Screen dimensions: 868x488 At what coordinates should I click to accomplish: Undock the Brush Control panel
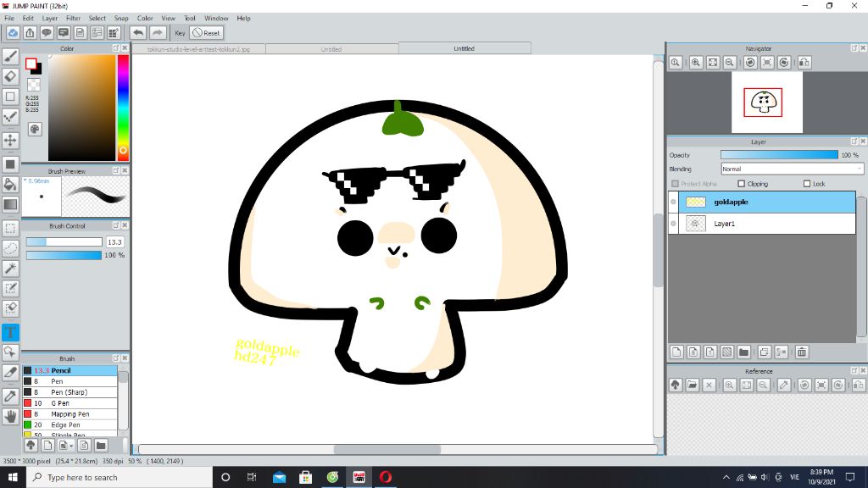[x=115, y=225]
